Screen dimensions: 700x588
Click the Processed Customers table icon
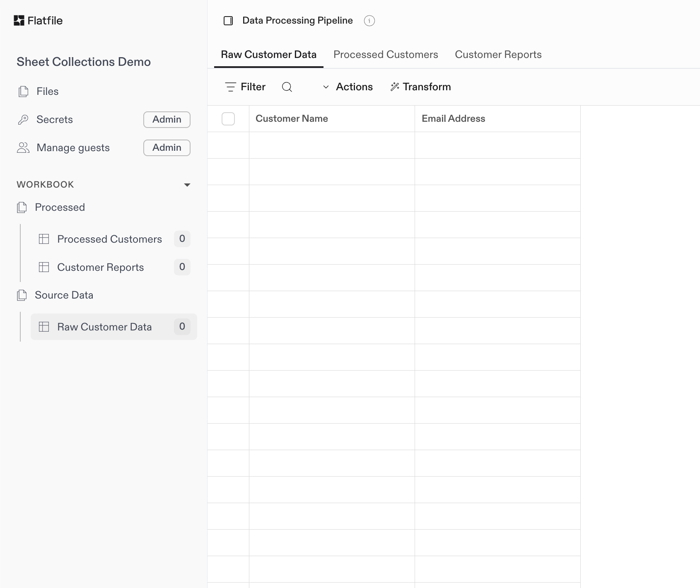(44, 239)
